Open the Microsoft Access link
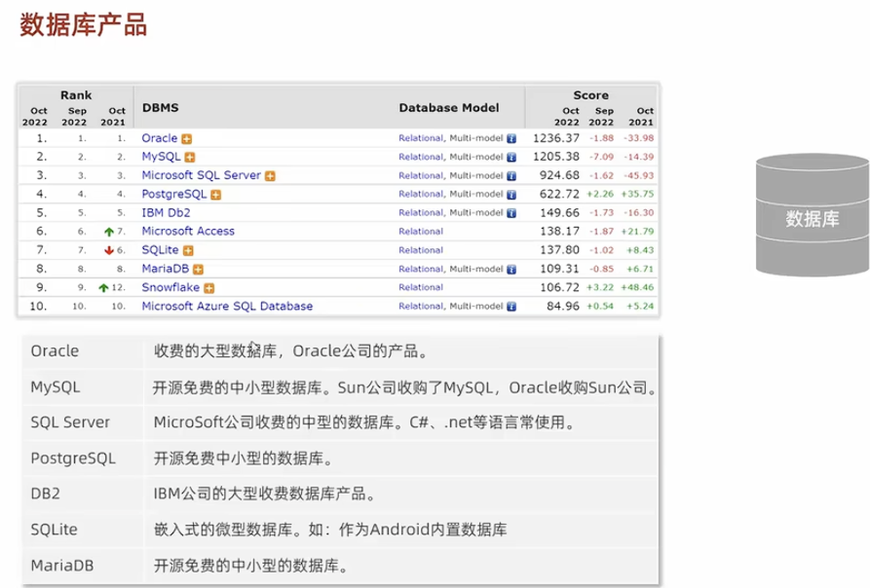The image size is (870, 588). click(188, 231)
